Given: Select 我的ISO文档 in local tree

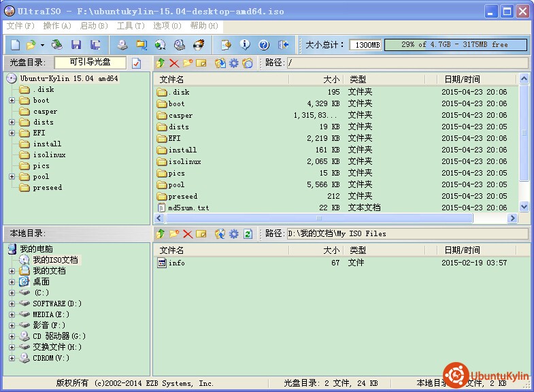Looking at the screenshot, I should point(50,260).
